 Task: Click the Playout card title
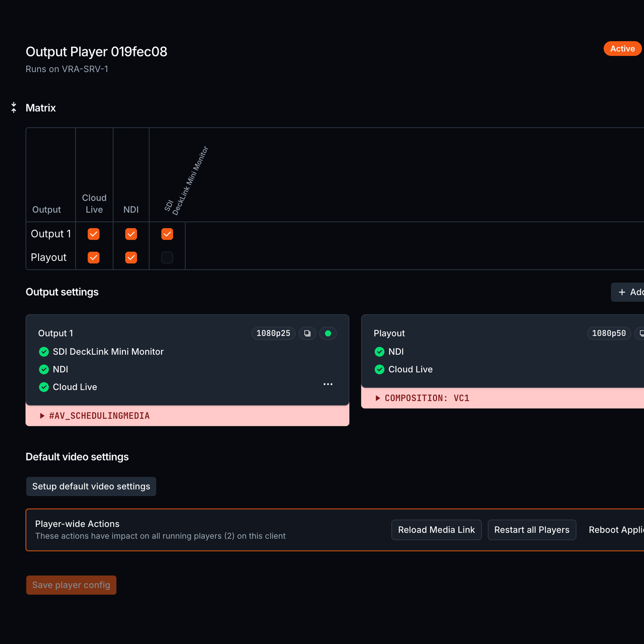pos(389,333)
